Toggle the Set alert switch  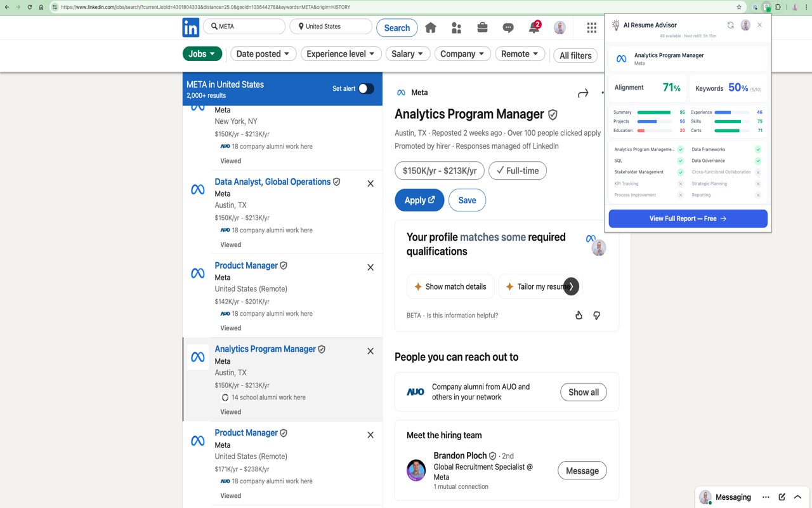[366, 88]
